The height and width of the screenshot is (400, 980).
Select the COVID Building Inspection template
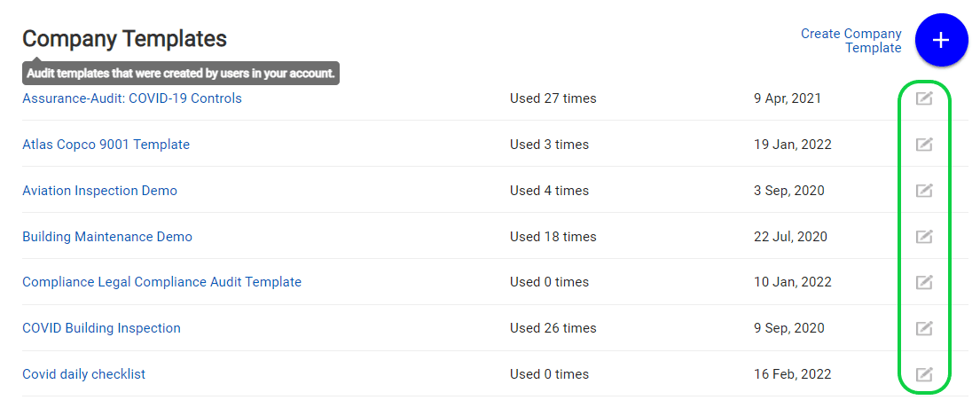101,328
